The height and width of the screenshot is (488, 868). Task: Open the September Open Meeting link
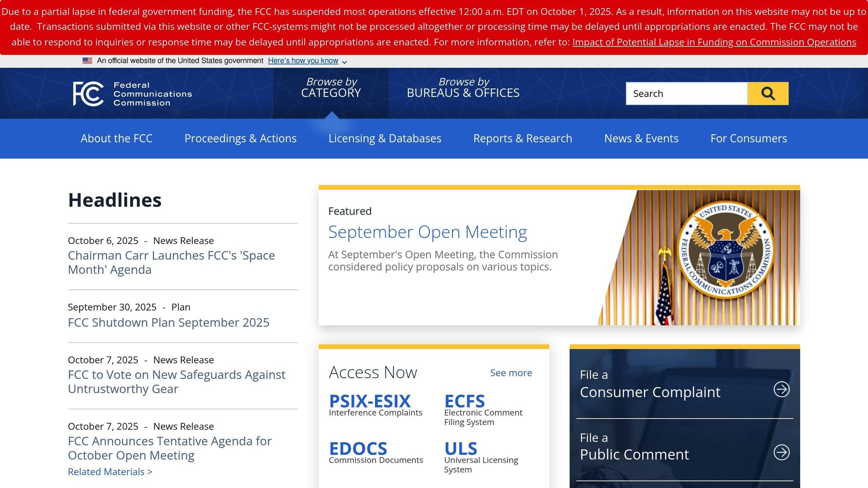point(427,232)
